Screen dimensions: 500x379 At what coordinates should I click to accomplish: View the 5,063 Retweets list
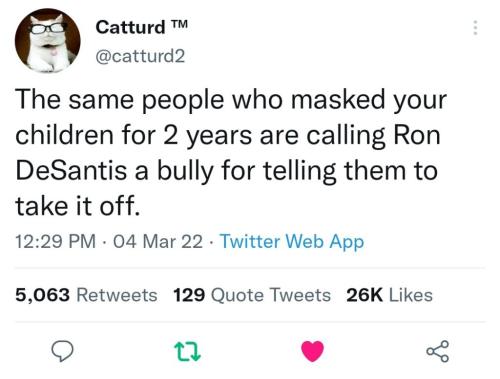pyautogui.click(x=86, y=295)
